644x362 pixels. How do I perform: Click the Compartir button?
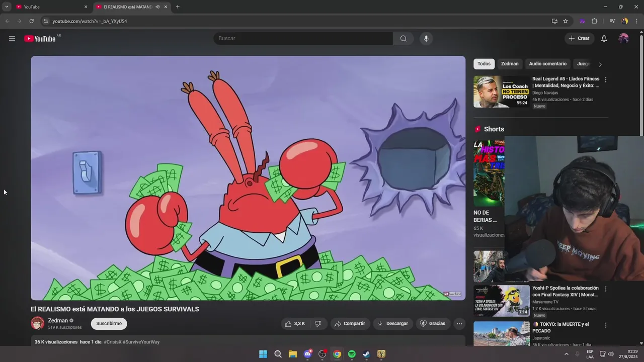pos(350,324)
